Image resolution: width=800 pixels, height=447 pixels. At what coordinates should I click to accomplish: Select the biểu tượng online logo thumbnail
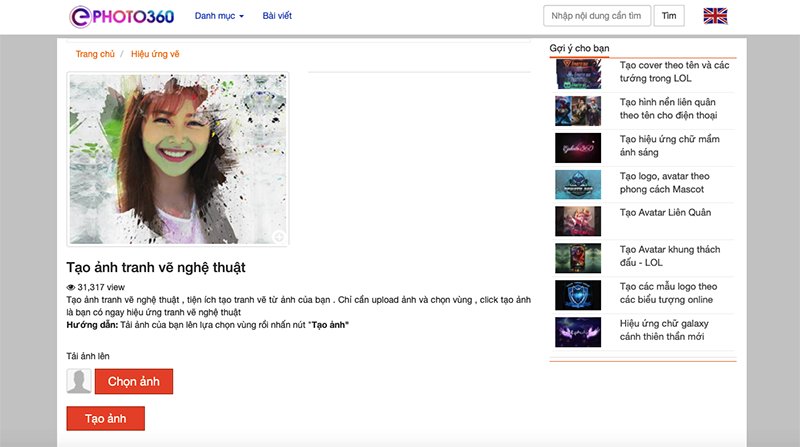[578, 294]
